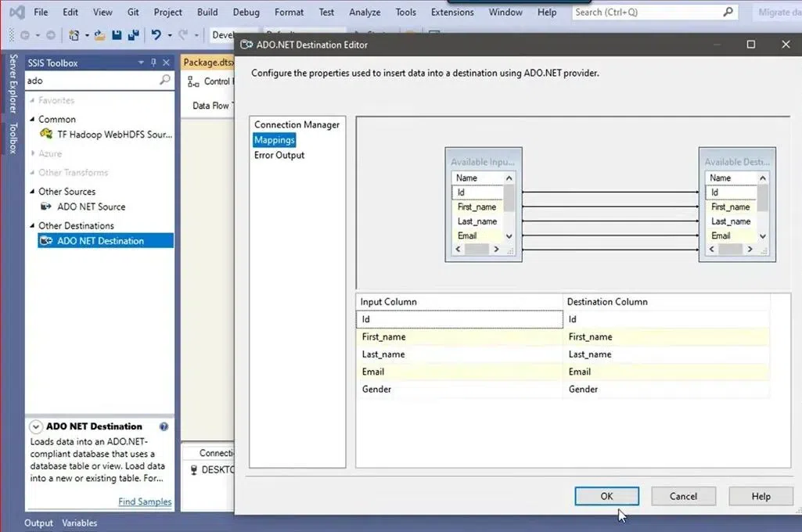802x532 pixels.
Task: Click the blue help icon in description panel
Action: [164, 427]
